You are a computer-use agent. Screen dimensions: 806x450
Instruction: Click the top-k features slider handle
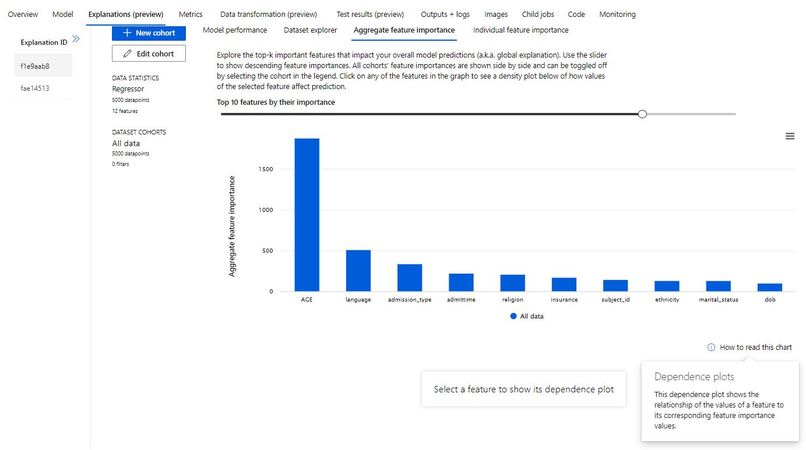click(x=642, y=114)
